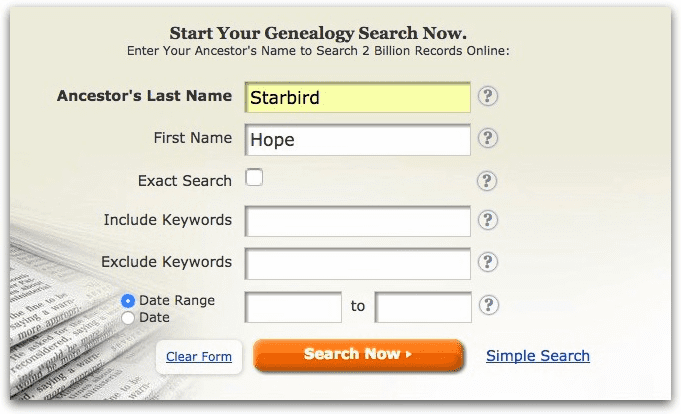Image resolution: width=681 pixels, height=414 pixels.
Task: Click the First Name help question mark
Action: pos(488,138)
